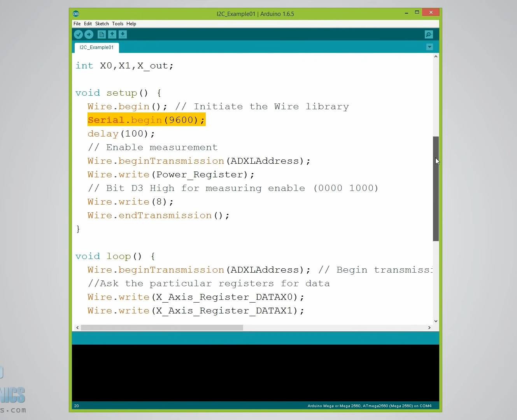
Task: Open the Serial Monitor icon
Action: (429, 35)
